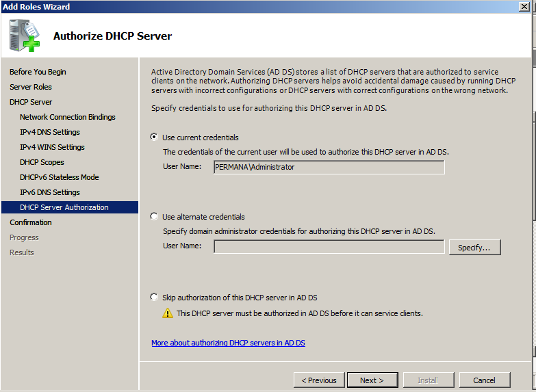Close the Add Roles Wizard window

tap(524, 6)
